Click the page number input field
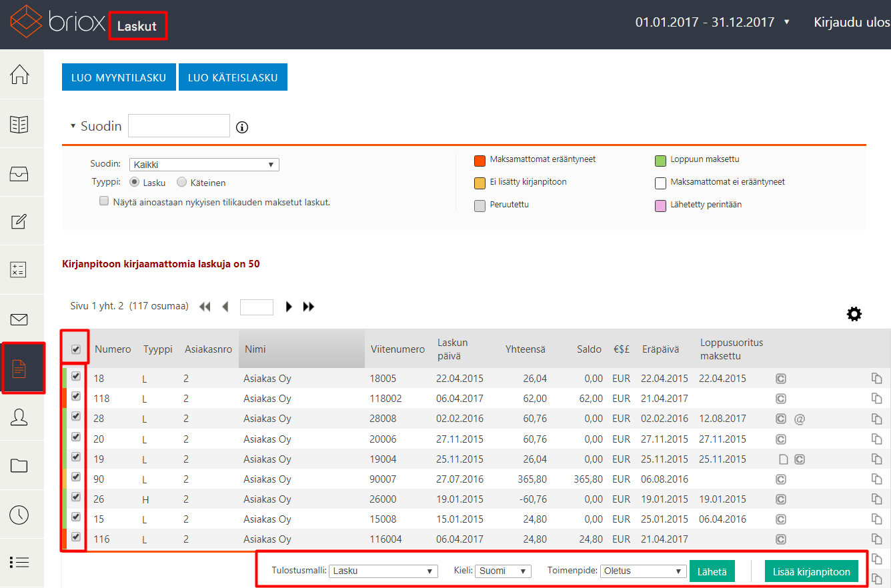The width and height of the screenshot is (891, 588). [x=257, y=307]
